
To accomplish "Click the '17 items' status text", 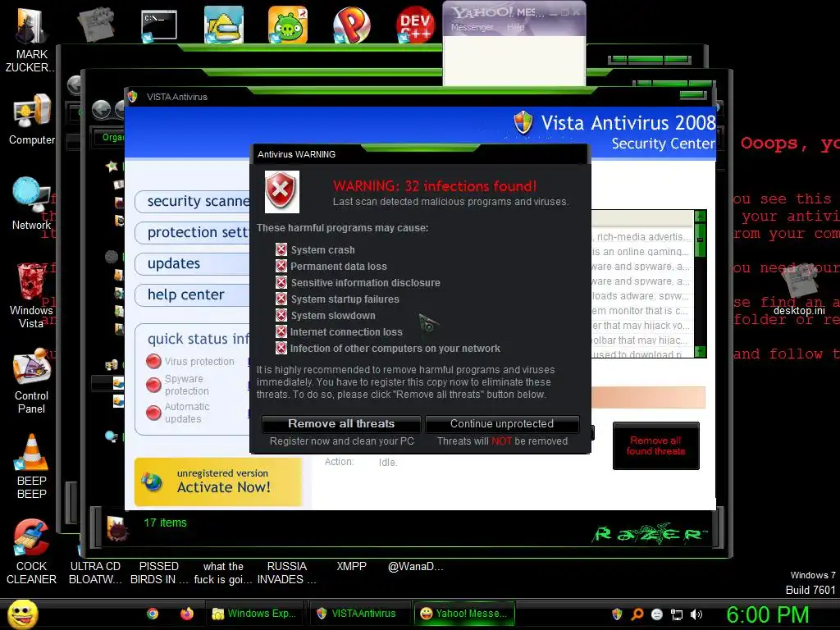I will click(x=165, y=523).
